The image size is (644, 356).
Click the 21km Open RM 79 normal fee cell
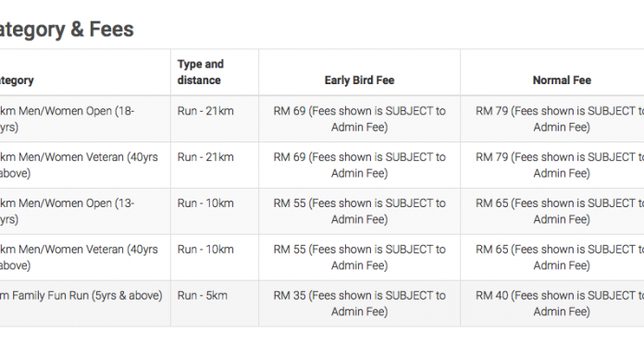(552, 119)
